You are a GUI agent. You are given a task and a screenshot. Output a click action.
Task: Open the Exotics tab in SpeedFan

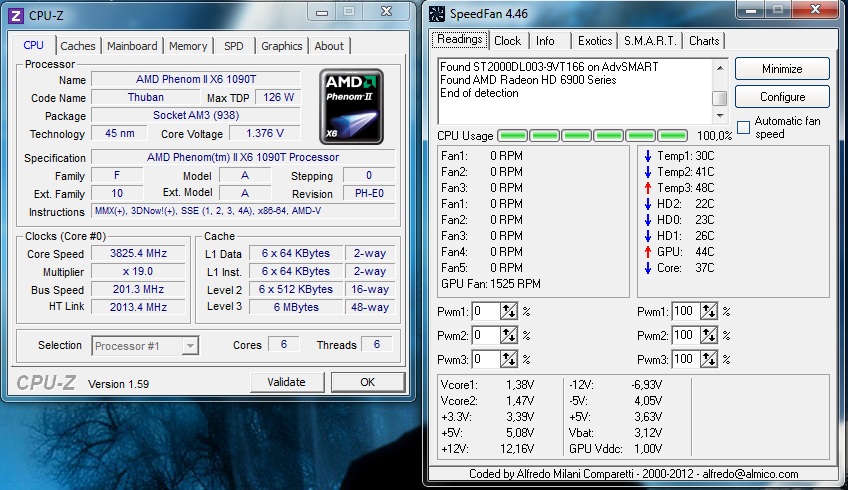coord(595,41)
